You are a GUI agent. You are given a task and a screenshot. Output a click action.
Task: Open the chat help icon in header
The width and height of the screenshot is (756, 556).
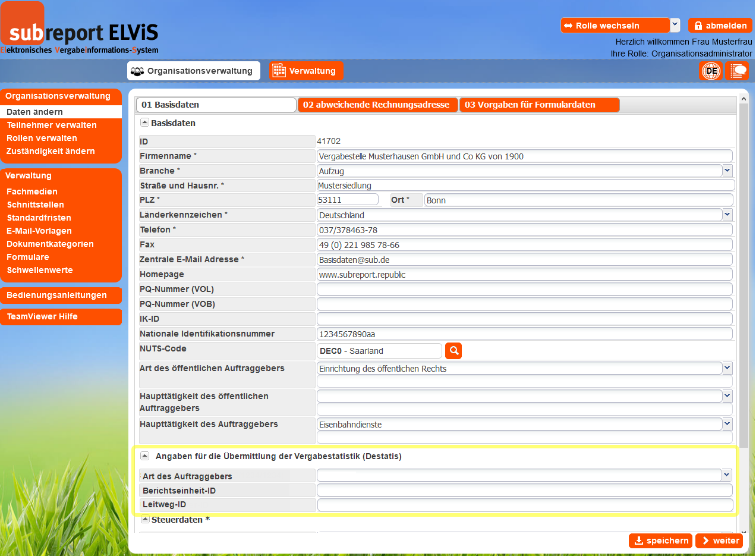[737, 71]
